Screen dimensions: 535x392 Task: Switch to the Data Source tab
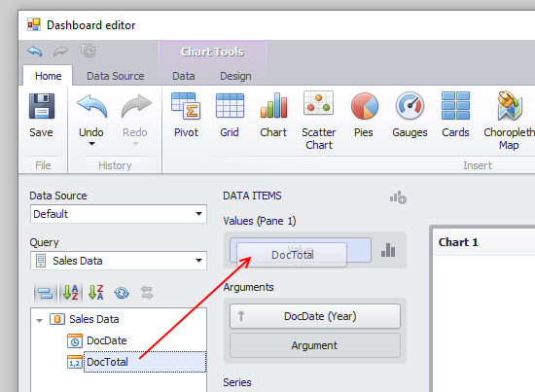pos(116,76)
